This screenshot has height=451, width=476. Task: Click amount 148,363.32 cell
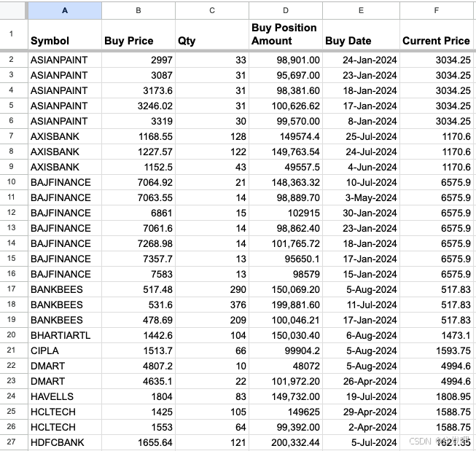click(286, 182)
